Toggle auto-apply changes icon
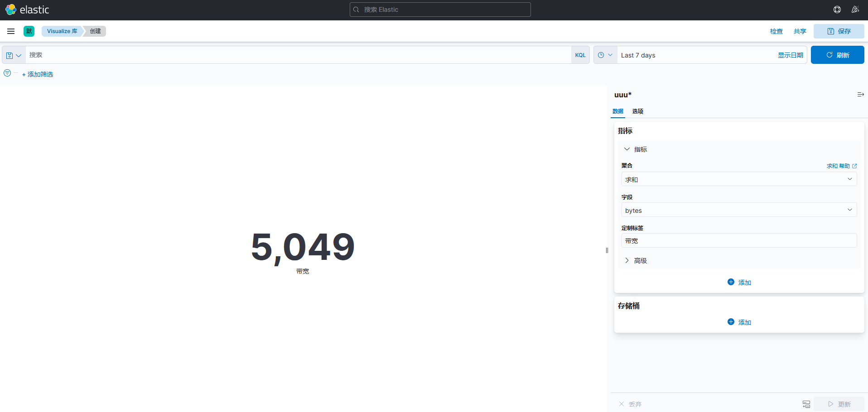868x412 pixels. tap(806, 404)
